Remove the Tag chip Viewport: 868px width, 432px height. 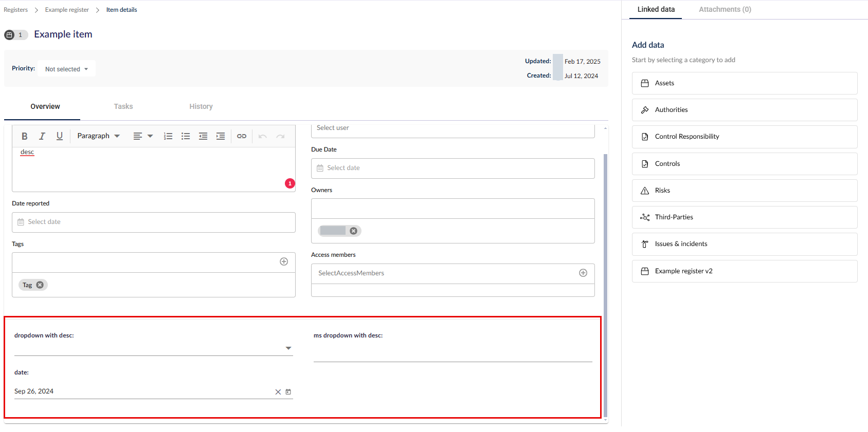click(x=40, y=285)
